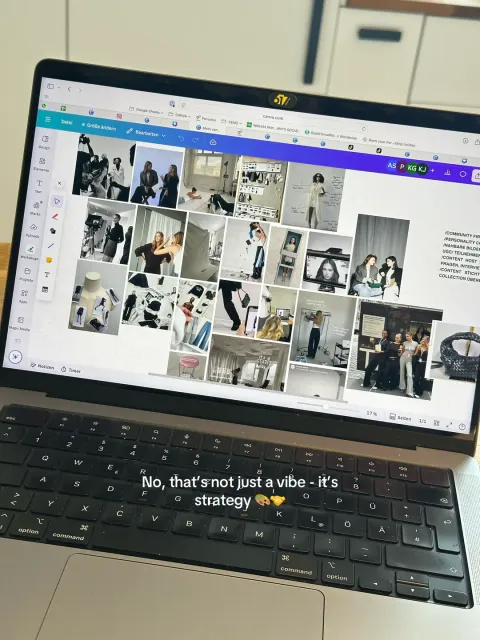Screen dimensions: 480x640
Task: Open the Seiten pages view
Action: 400,417
